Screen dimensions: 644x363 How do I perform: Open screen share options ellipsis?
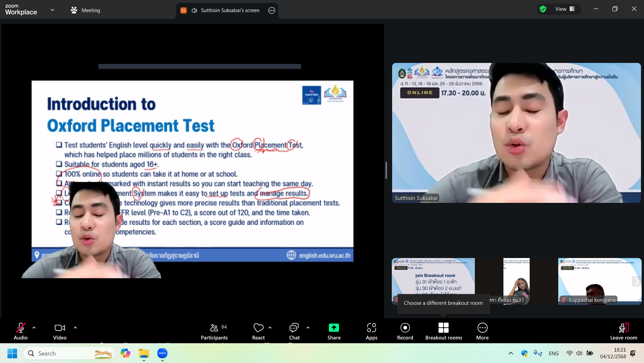pos(272,10)
